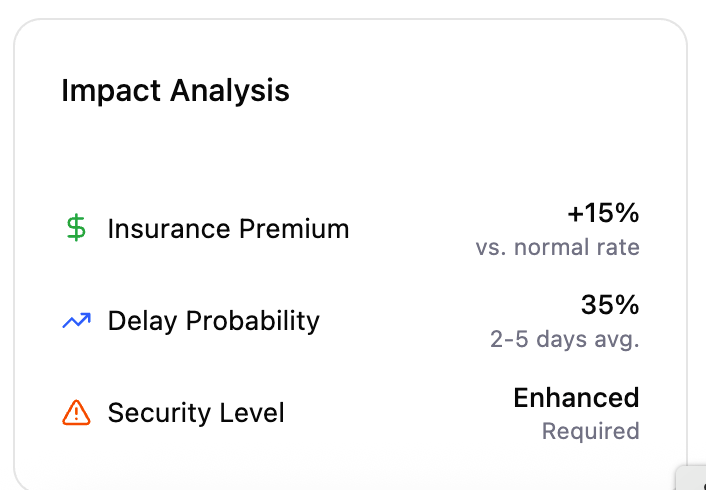Click the "2-5 days avg." subtext
Image resolution: width=706 pixels, height=490 pixels.
coord(564,339)
